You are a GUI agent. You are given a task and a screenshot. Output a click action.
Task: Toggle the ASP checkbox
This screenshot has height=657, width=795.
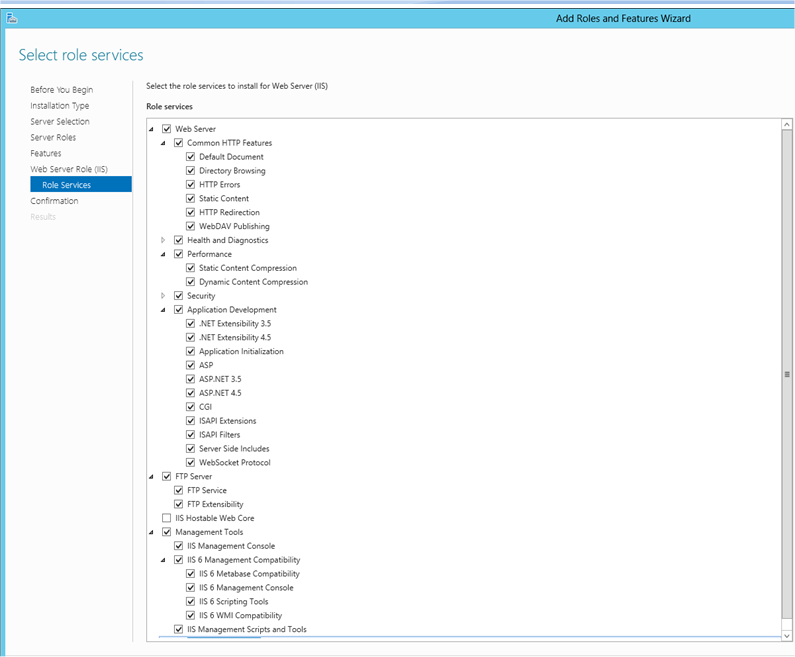pyautogui.click(x=191, y=365)
